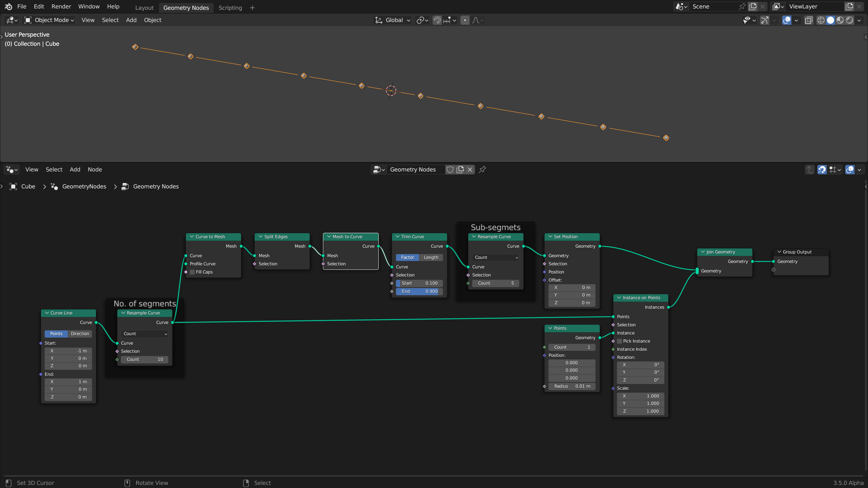Viewport: 868px width, 488px height.
Task: Open the snapping options dropdown
Action: point(450,20)
